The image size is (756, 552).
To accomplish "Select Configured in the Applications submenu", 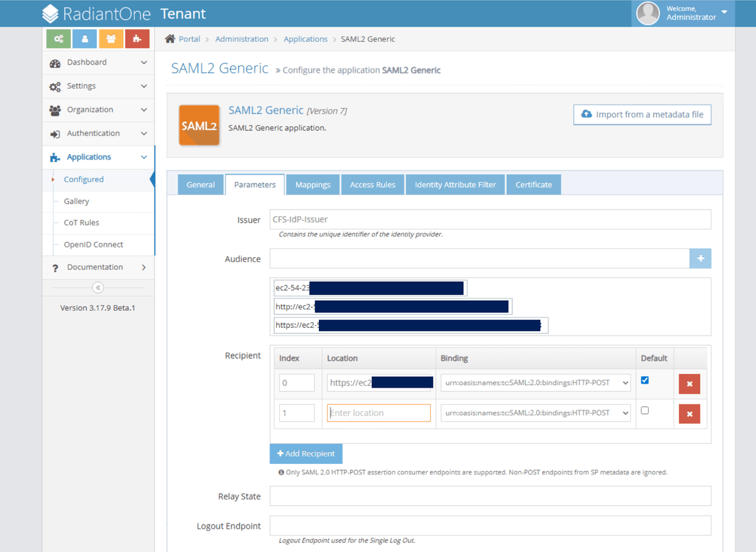I will point(84,179).
